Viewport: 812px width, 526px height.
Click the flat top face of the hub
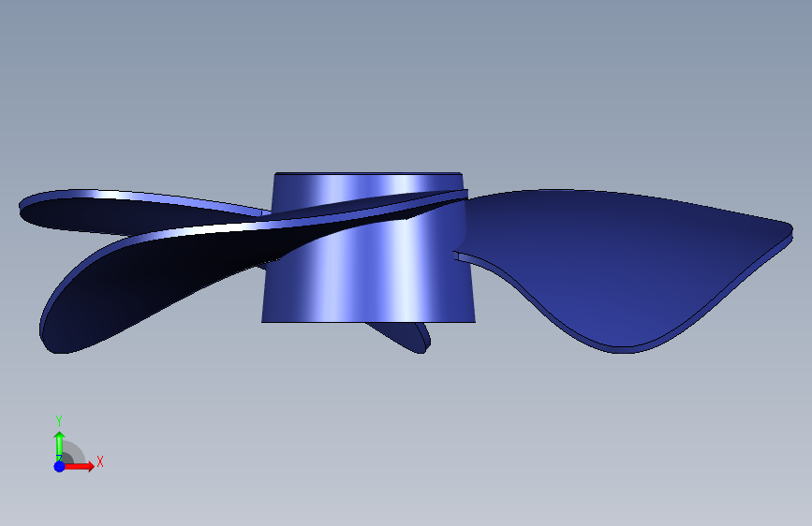pos(368,173)
